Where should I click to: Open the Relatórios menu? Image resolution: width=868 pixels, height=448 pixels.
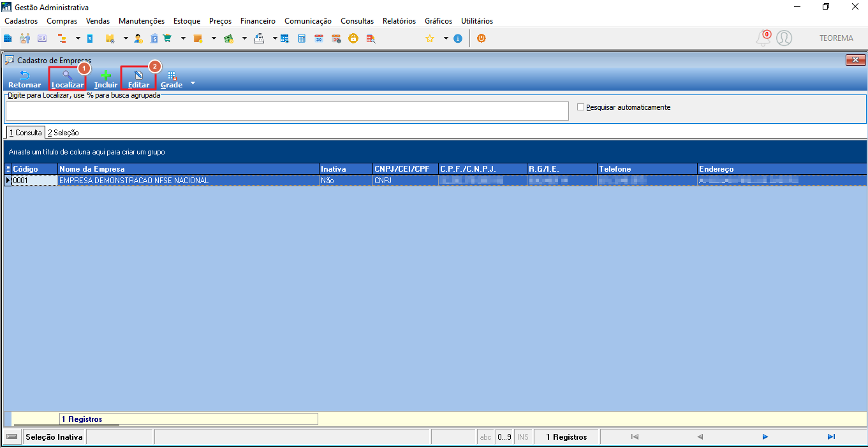point(399,21)
